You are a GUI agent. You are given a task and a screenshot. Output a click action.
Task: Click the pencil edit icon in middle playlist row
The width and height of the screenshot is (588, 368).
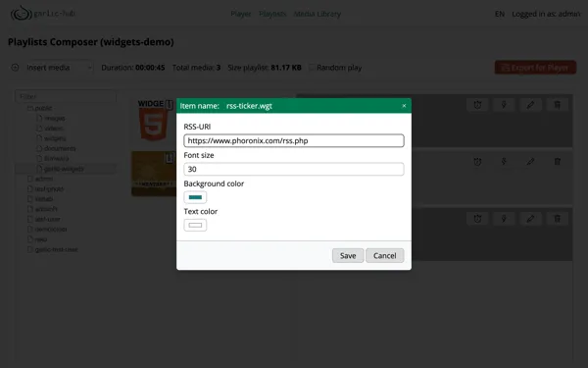(530, 162)
